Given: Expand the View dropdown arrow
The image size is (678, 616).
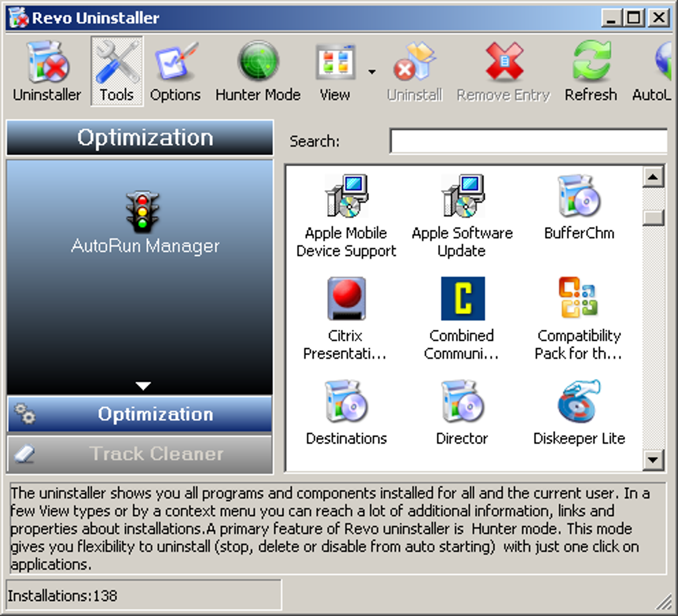Looking at the screenshot, I should 372,72.
